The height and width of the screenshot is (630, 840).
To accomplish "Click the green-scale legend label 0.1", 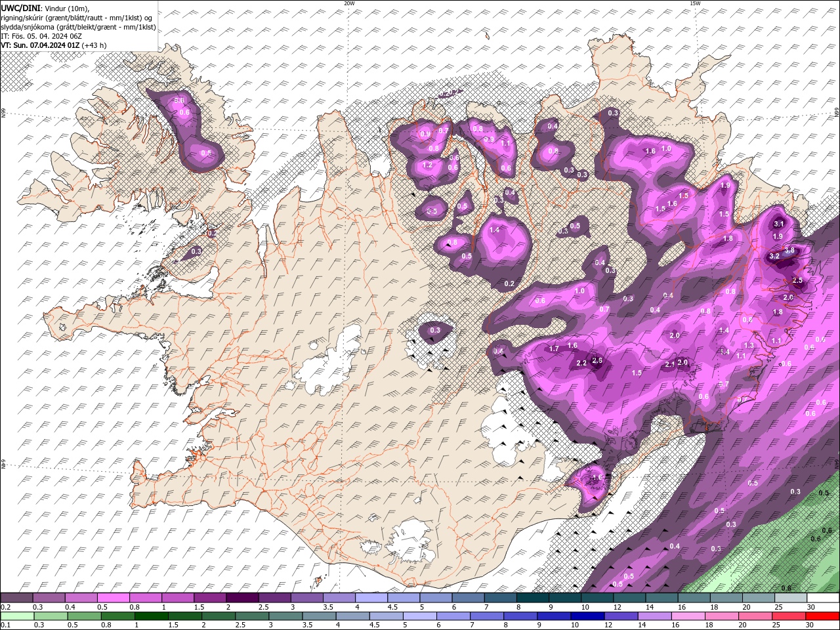I will click(x=5, y=625).
